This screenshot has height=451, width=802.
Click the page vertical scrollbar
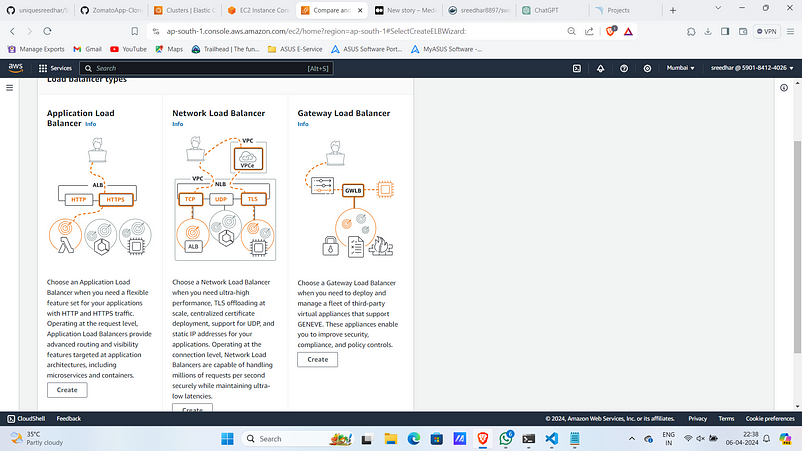pos(797,247)
